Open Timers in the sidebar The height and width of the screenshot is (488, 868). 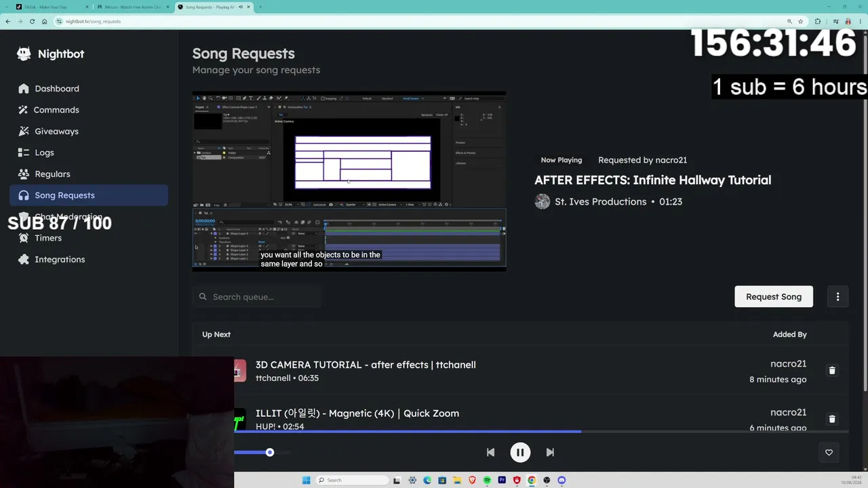[x=89, y=238]
